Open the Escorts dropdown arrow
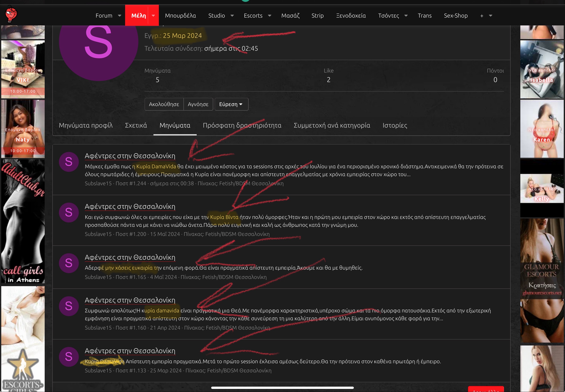The width and height of the screenshot is (565, 392). [x=269, y=16]
